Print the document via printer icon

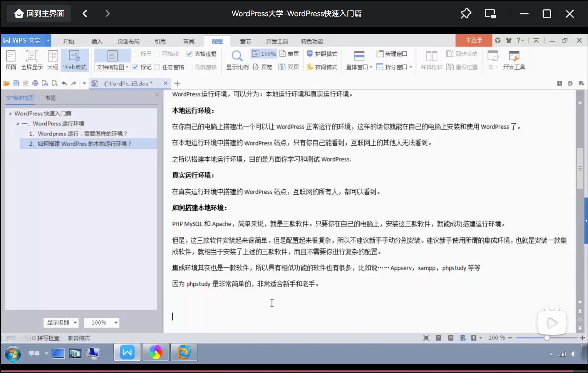[35, 83]
